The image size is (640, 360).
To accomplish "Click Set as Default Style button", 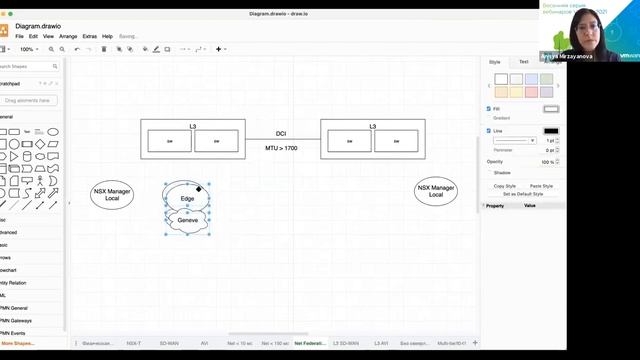I will click(523, 194).
